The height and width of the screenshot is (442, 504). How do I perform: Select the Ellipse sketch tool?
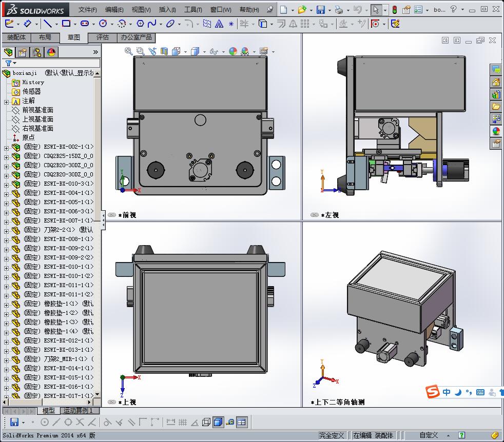[x=170, y=24]
